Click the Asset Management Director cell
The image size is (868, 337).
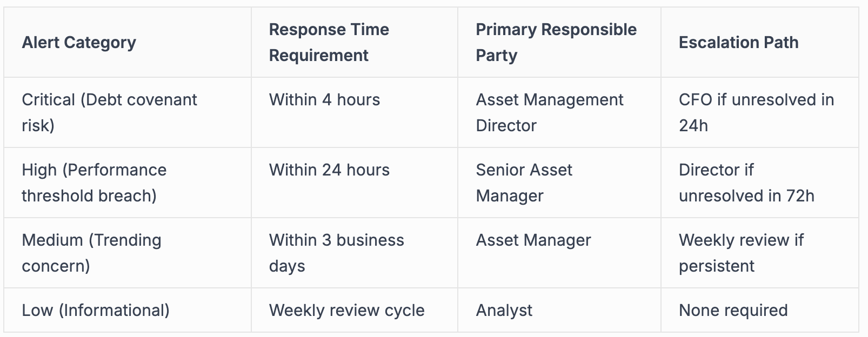point(549,112)
